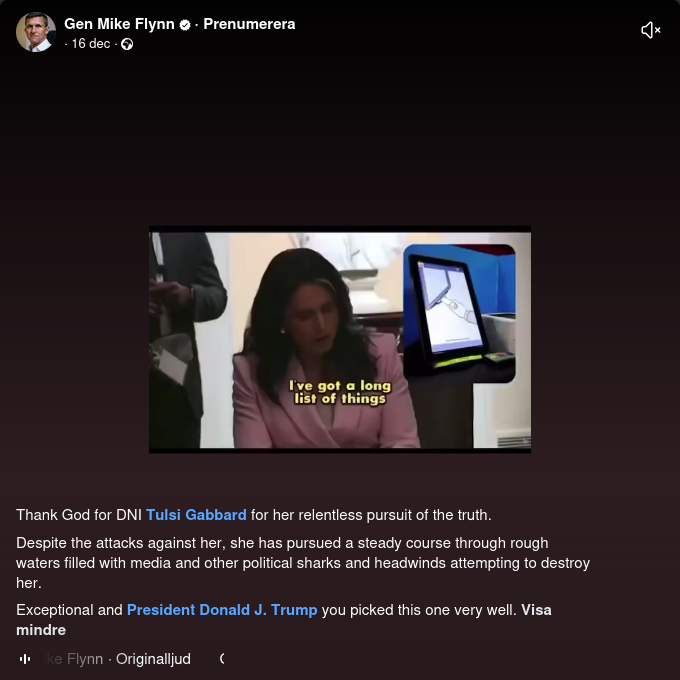This screenshot has height=680, width=680.
Task: Click the audio waveform icon at the bottom
Action: [25, 659]
